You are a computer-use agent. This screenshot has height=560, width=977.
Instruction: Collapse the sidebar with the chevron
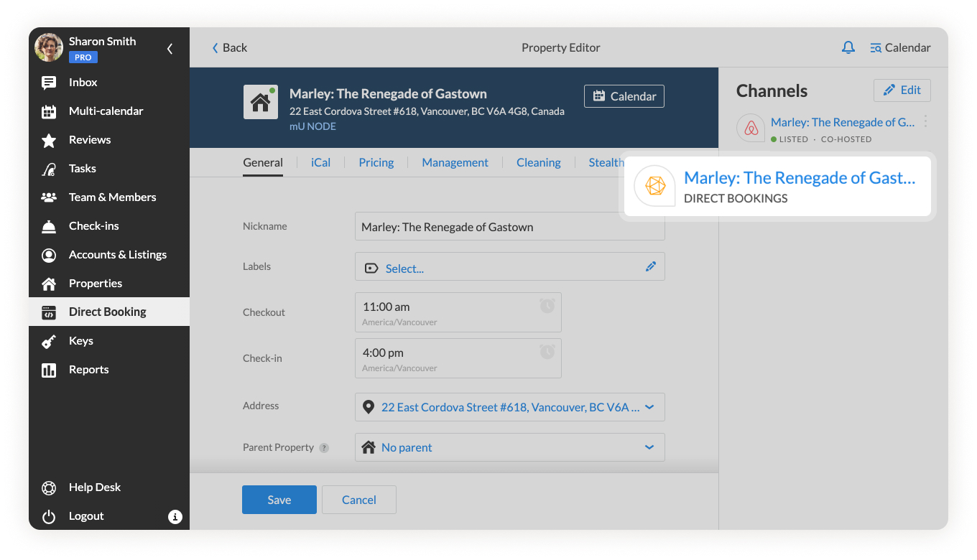(x=170, y=49)
